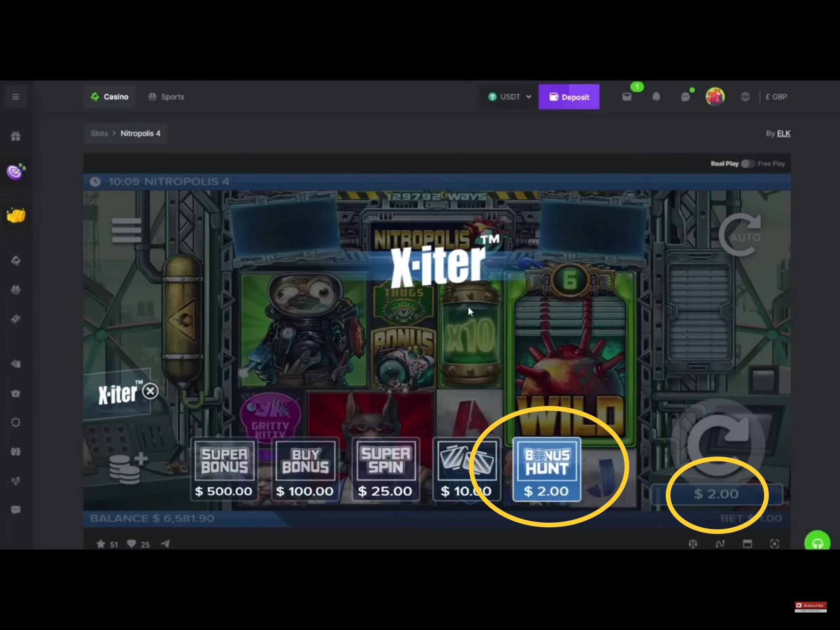Click the Nitropolis 4 breadcrumb text
The width and height of the screenshot is (840, 630).
click(x=140, y=133)
